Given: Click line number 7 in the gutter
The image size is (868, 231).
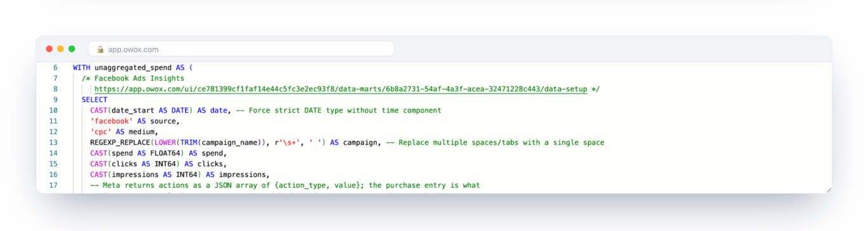Looking at the screenshot, I should point(55,78).
